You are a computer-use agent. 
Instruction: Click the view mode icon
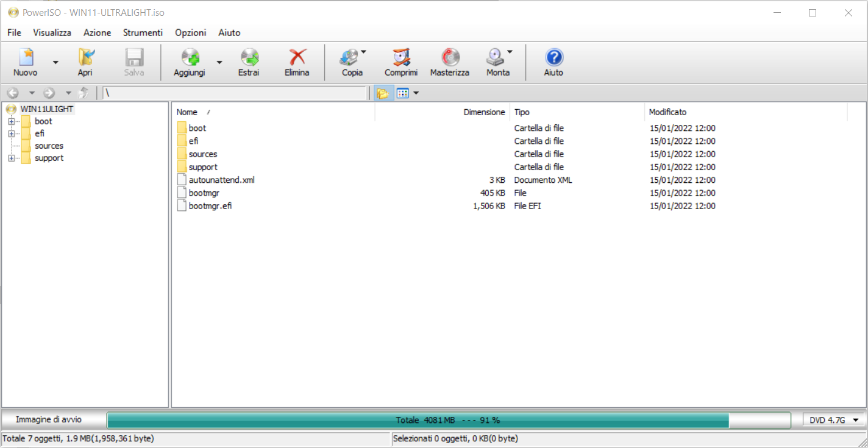pyautogui.click(x=402, y=93)
